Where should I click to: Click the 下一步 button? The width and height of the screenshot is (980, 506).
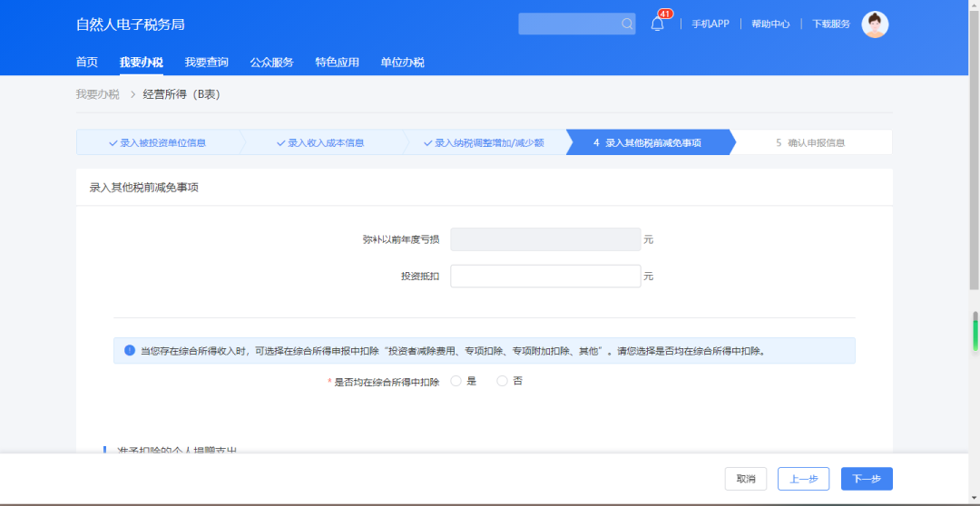[866, 479]
